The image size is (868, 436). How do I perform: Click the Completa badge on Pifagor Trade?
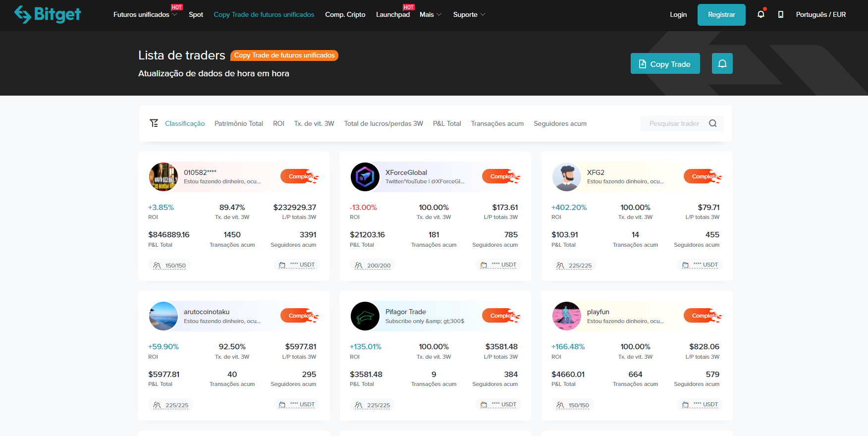(x=501, y=316)
